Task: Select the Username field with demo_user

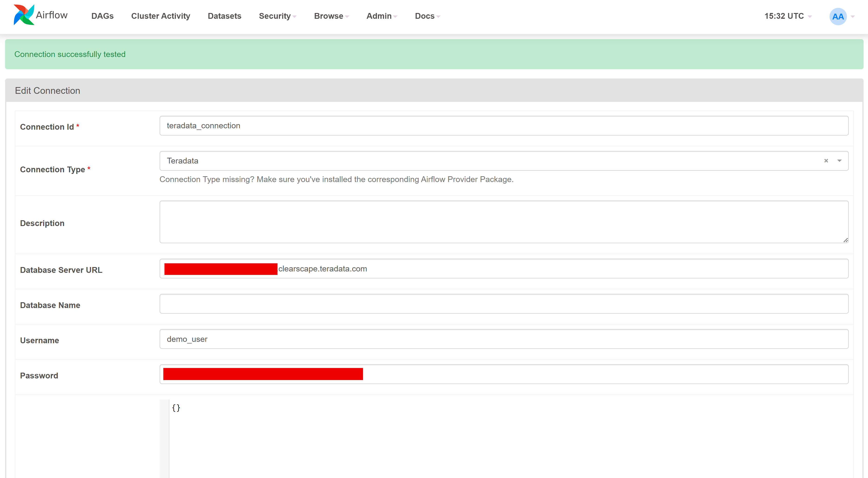Action: pos(504,339)
